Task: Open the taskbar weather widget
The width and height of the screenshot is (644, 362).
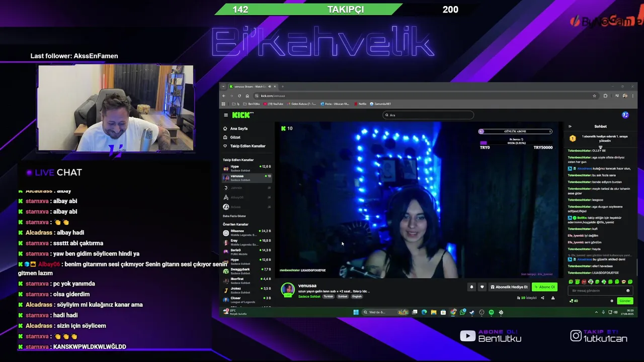Action: (x=234, y=312)
